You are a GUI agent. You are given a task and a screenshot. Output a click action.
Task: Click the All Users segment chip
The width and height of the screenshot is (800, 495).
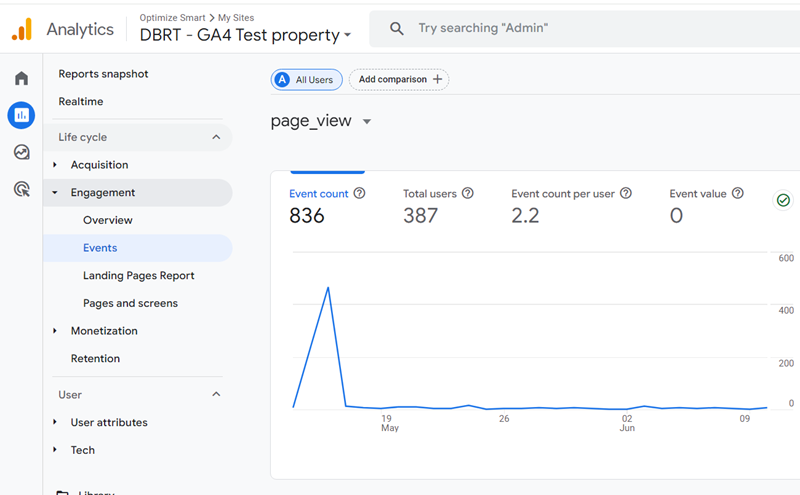tap(307, 80)
